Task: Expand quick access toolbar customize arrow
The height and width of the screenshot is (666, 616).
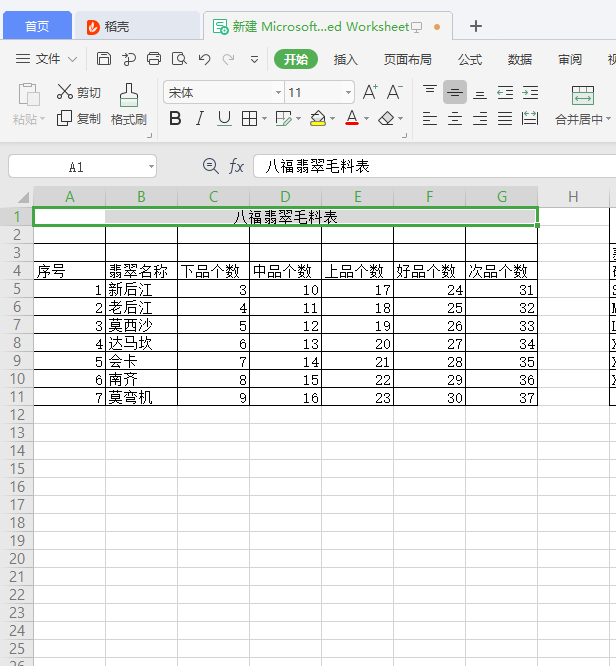Action: point(254,59)
